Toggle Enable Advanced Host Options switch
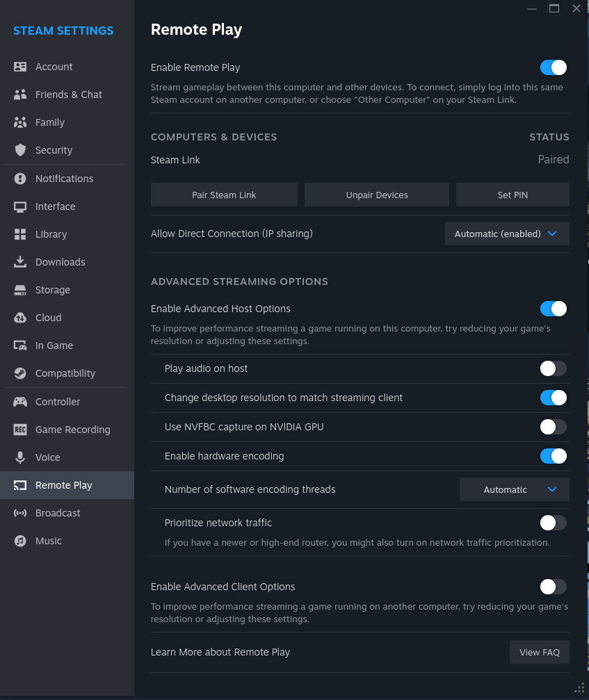589x700 pixels. 554,309
